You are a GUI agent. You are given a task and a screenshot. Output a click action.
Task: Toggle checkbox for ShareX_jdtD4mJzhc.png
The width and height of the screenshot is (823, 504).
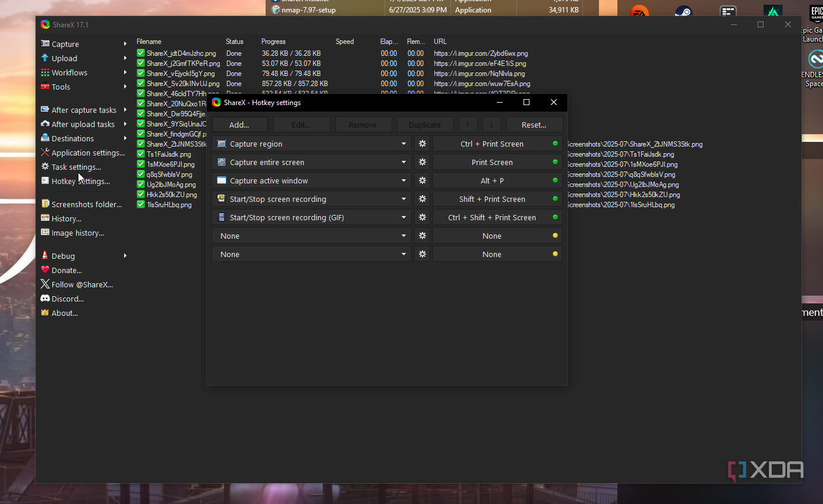[x=141, y=53]
